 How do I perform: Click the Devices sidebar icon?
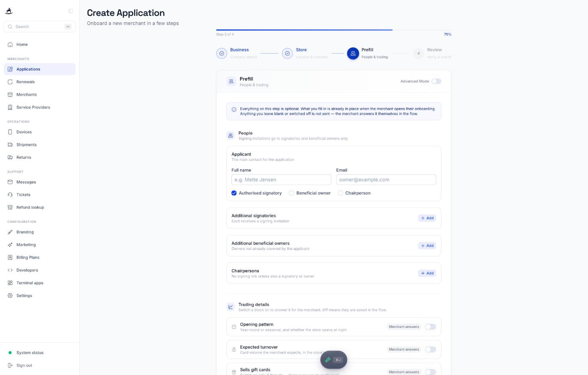(x=10, y=132)
